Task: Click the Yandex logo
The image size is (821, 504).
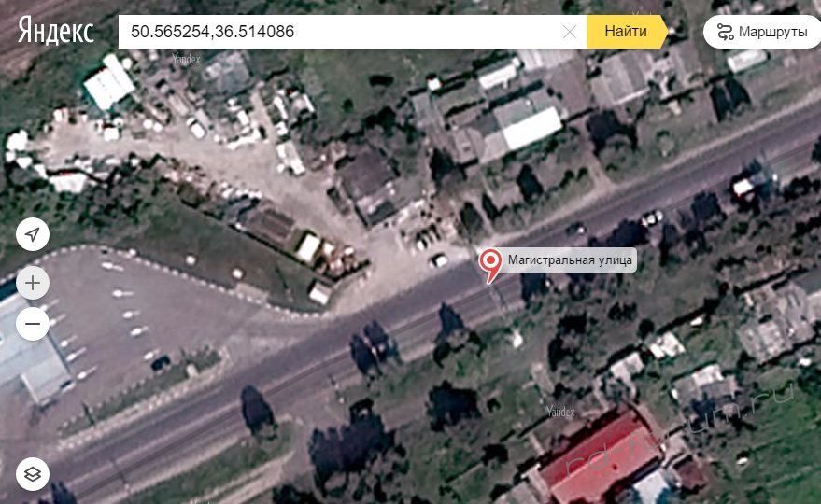Action: [x=56, y=32]
